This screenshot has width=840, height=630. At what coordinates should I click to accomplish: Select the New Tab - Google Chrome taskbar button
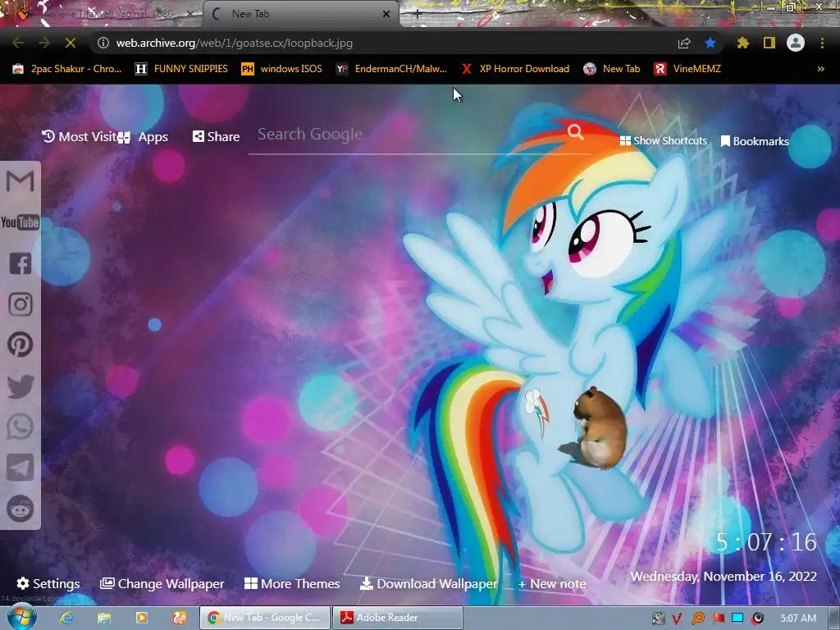[265, 618]
